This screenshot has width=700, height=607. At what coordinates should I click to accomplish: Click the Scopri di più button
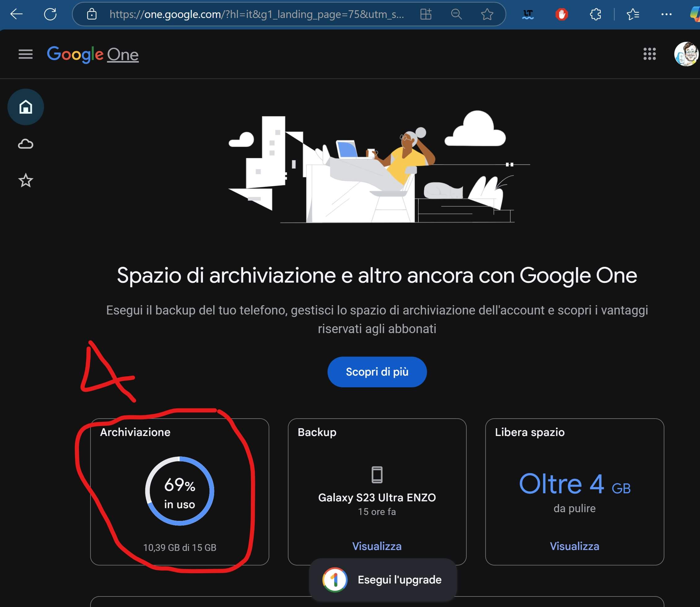(377, 372)
